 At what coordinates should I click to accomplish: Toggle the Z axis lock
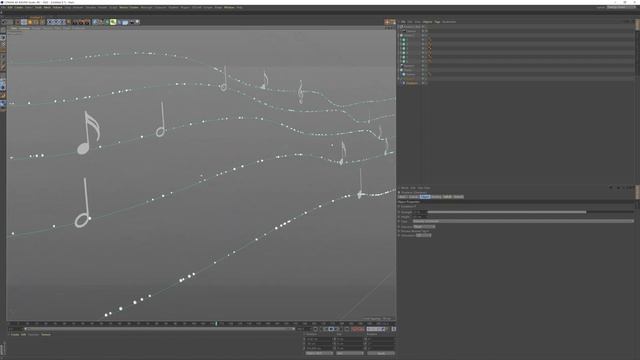coord(61,22)
